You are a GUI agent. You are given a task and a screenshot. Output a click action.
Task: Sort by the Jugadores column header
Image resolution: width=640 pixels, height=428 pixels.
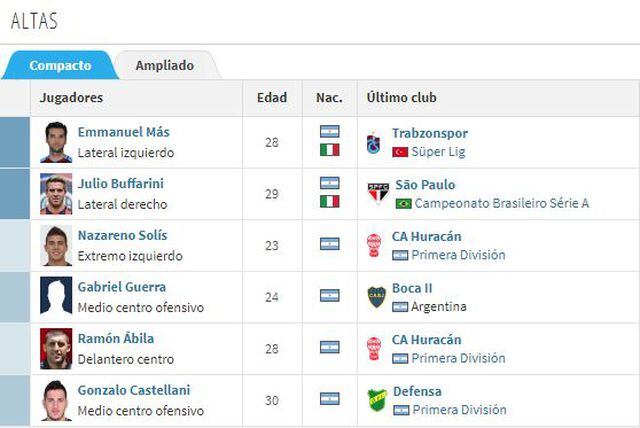tap(71, 98)
